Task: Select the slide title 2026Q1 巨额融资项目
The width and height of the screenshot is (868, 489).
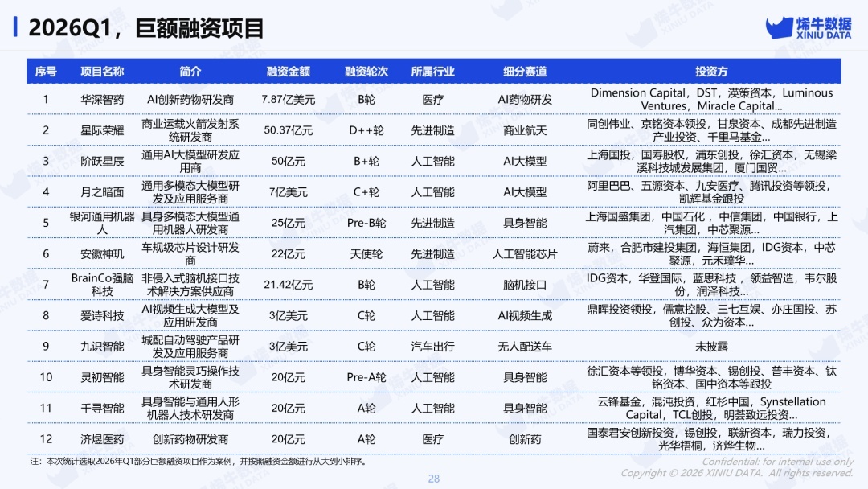Action: 145,29
